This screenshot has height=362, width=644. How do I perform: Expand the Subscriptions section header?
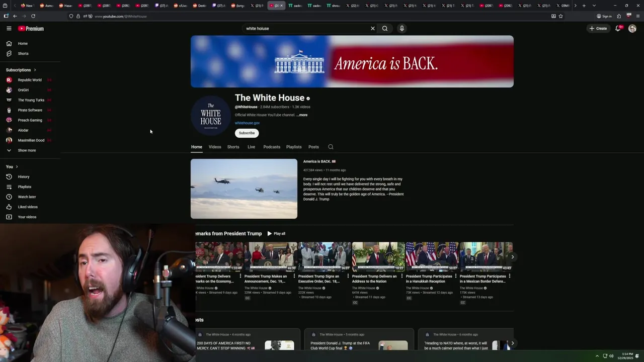[21, 70]
